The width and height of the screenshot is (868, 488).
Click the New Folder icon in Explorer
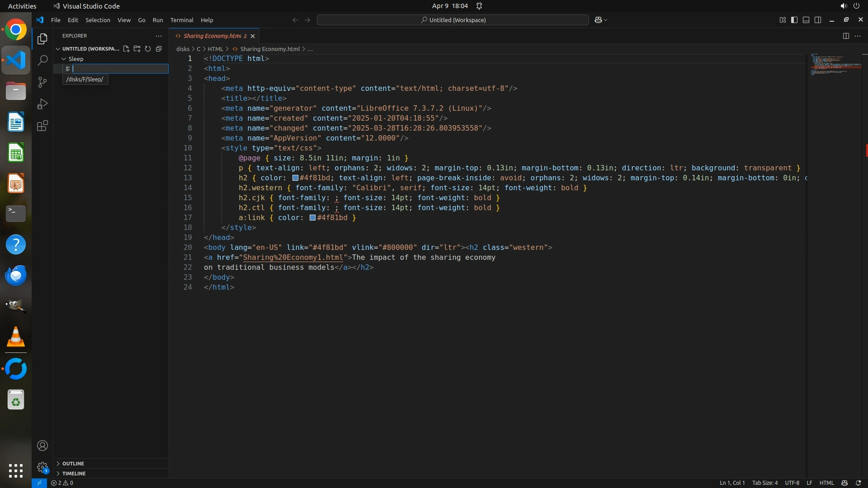coord(137,49)
